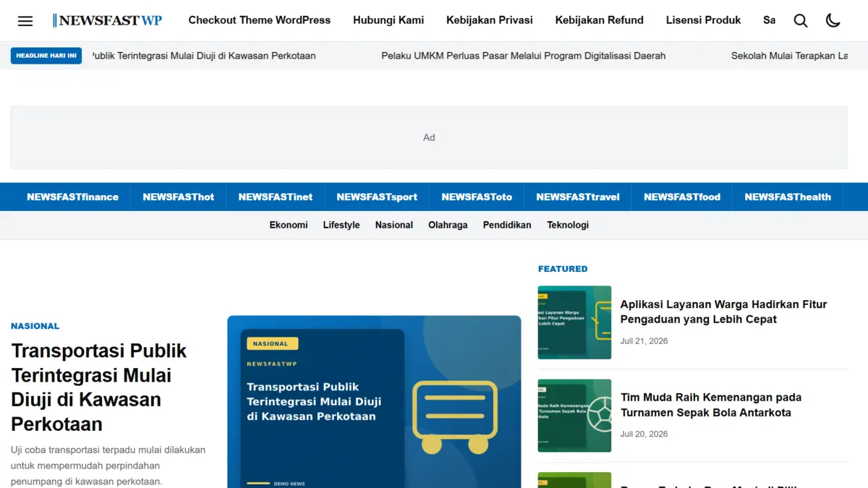The image size is (868, 488).
Task: Open Transportasi Publik Terintegrasi headline
Action: click(99, 387)
